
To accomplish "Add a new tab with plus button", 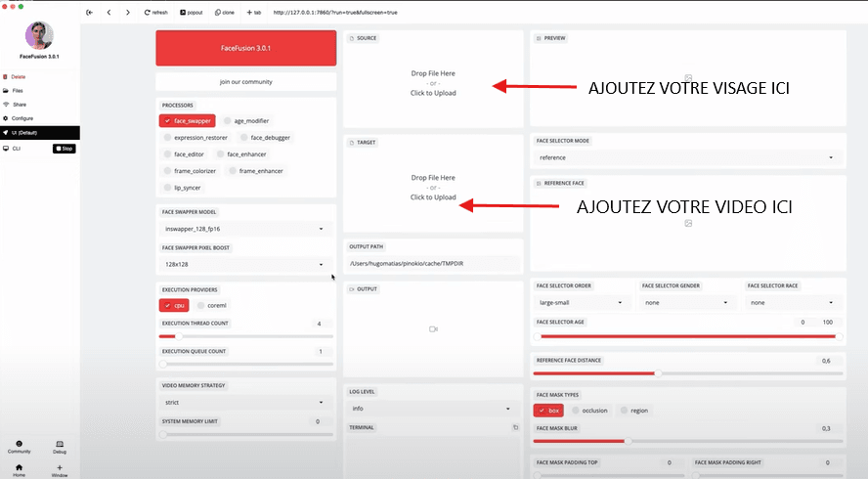I will point(253,12).
